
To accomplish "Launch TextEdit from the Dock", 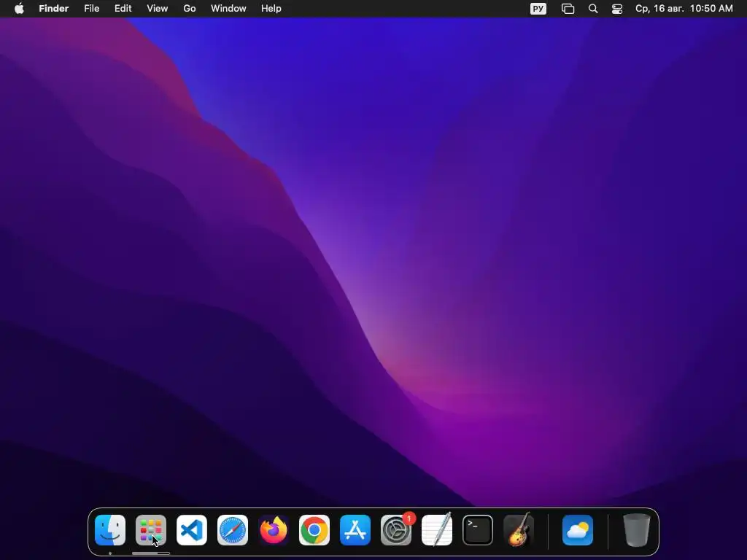I will coord(437,530).
